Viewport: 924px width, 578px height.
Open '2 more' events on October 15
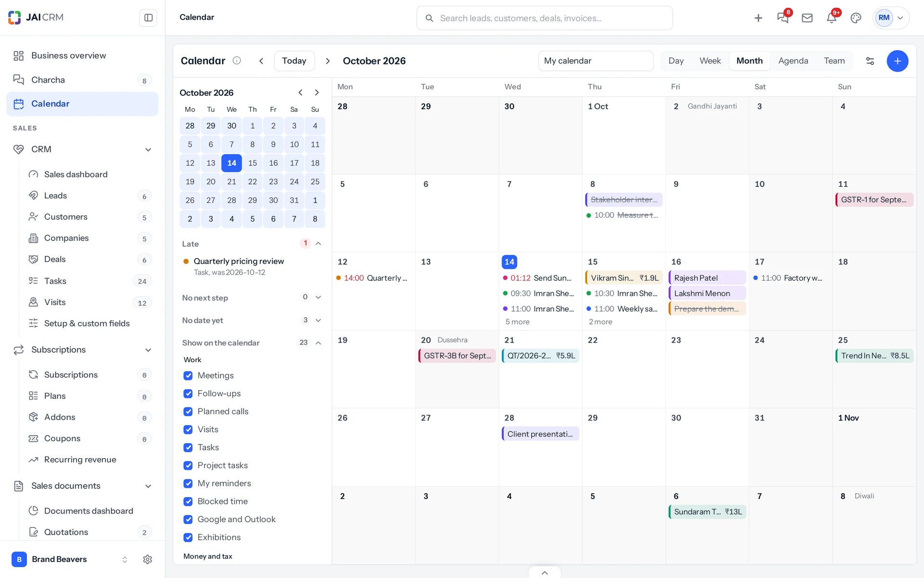pyautogui.click(x=601, y=322)
